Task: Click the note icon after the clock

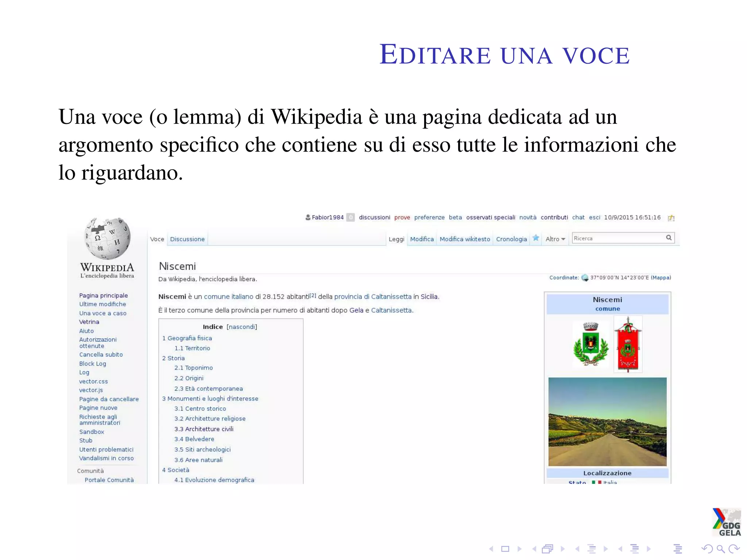Action: click(671, 218)
